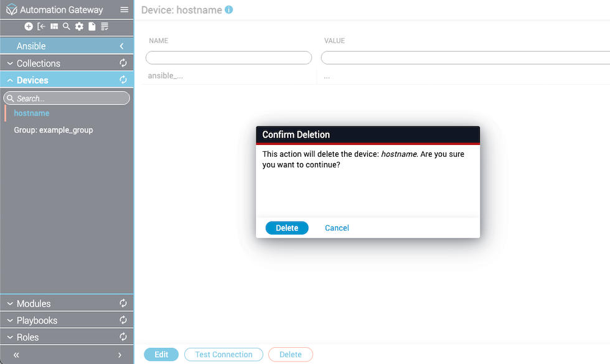Click the NAME filter input field
610x364 pixels.
(229, 58)
